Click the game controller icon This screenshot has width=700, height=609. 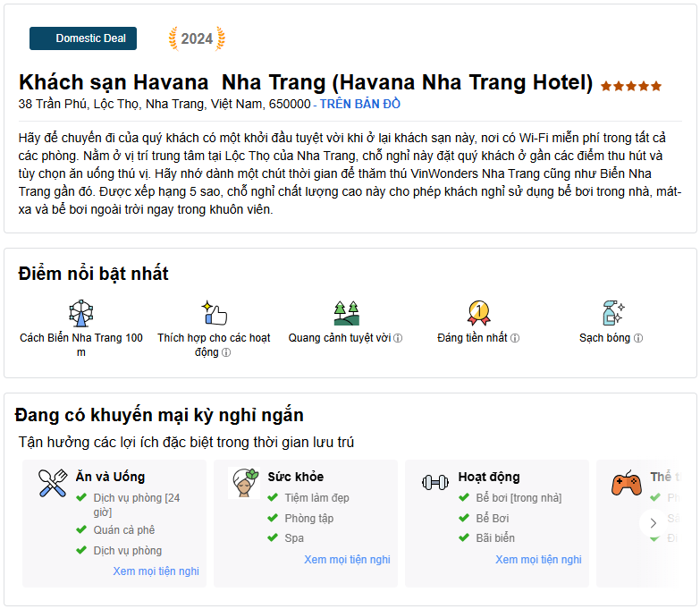point(626,483)
